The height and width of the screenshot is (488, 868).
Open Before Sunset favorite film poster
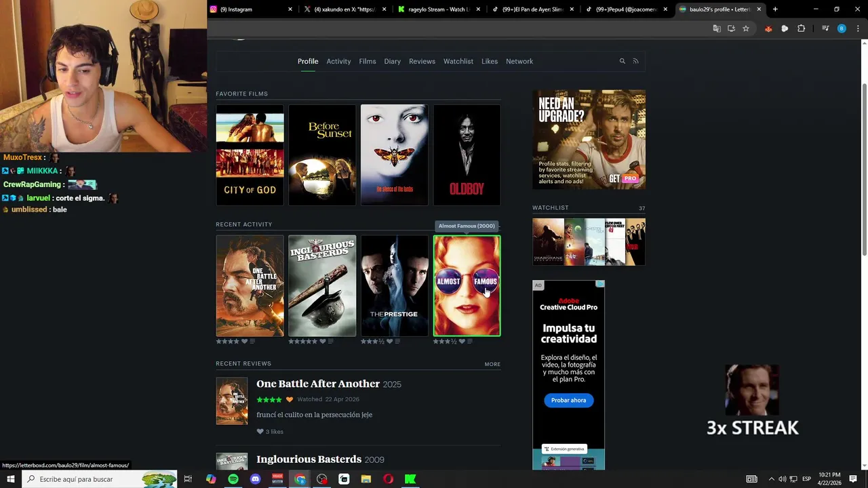click(322, 155)
